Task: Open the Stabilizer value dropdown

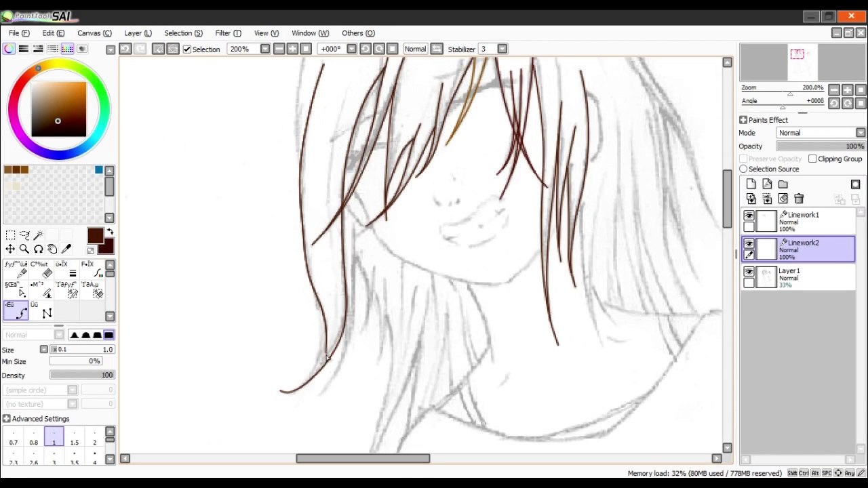Action: (502, 49)
